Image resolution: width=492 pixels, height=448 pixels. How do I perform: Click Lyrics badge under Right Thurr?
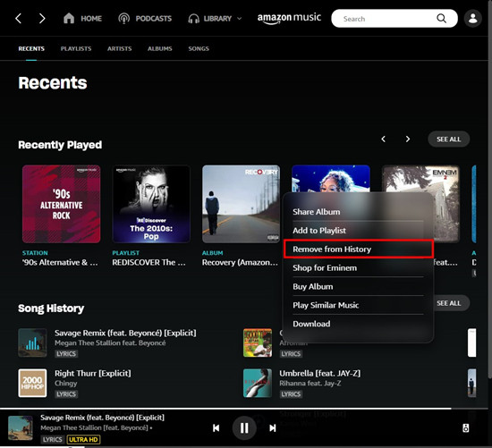coord(66,394)
